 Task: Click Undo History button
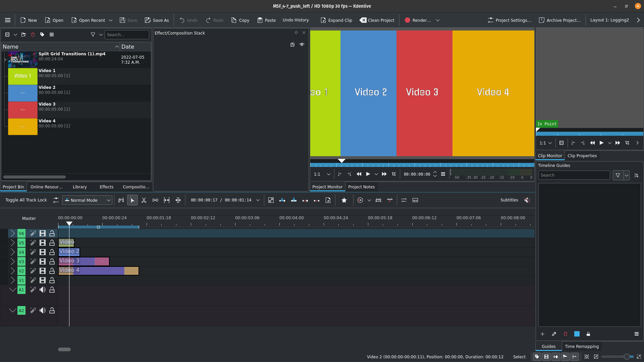pyautogui.click(x=296, y=20)
